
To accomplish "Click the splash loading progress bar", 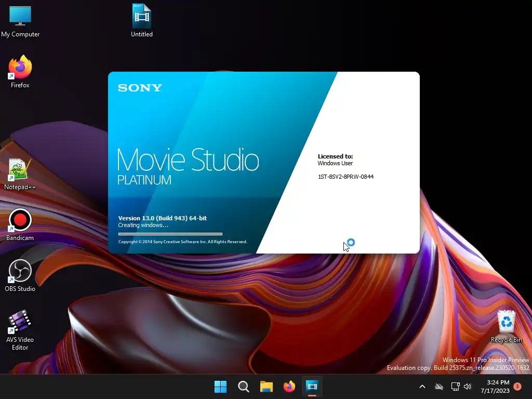I will pyautogui.click(x=170, y=234).
